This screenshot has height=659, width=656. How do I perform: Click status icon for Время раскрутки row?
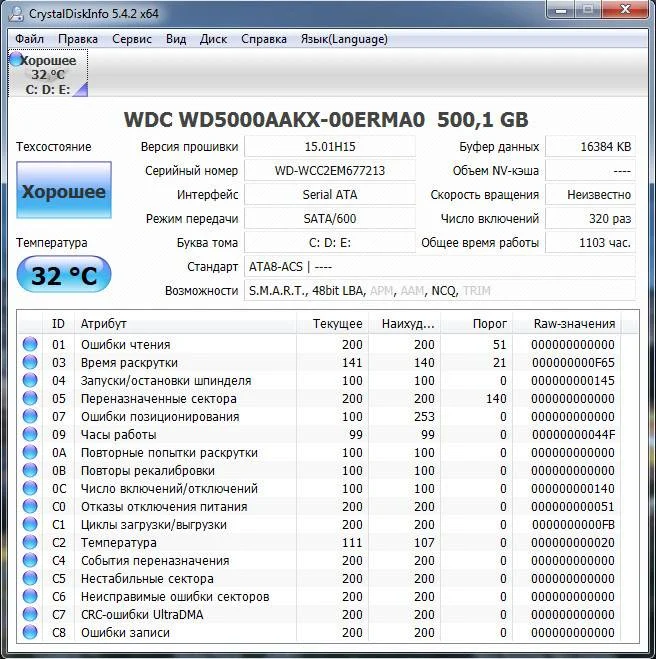click(x=30, y=362)
